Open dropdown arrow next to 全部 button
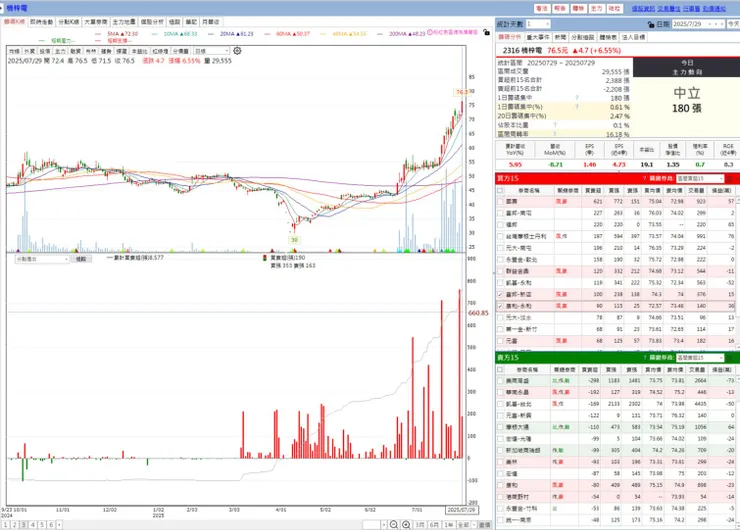Screen dimensions: 740x530 pyautogui.click(x=474, y=524)
